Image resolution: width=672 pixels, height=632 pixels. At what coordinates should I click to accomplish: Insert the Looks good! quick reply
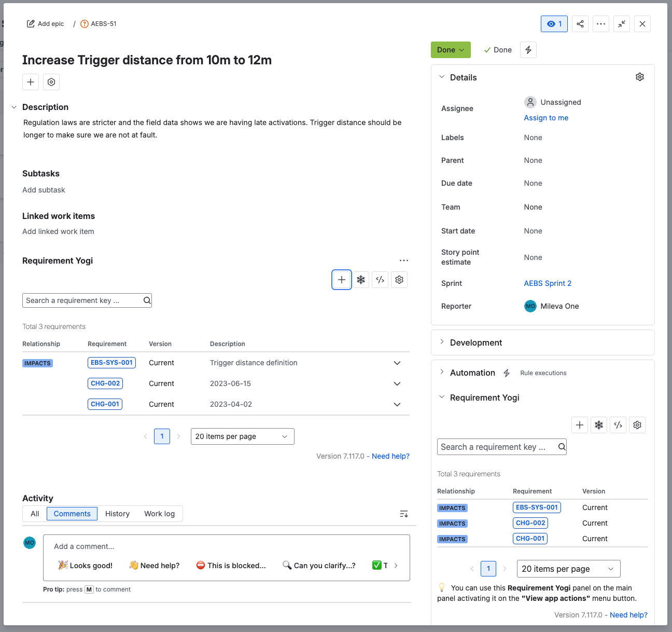pos(86,566)
